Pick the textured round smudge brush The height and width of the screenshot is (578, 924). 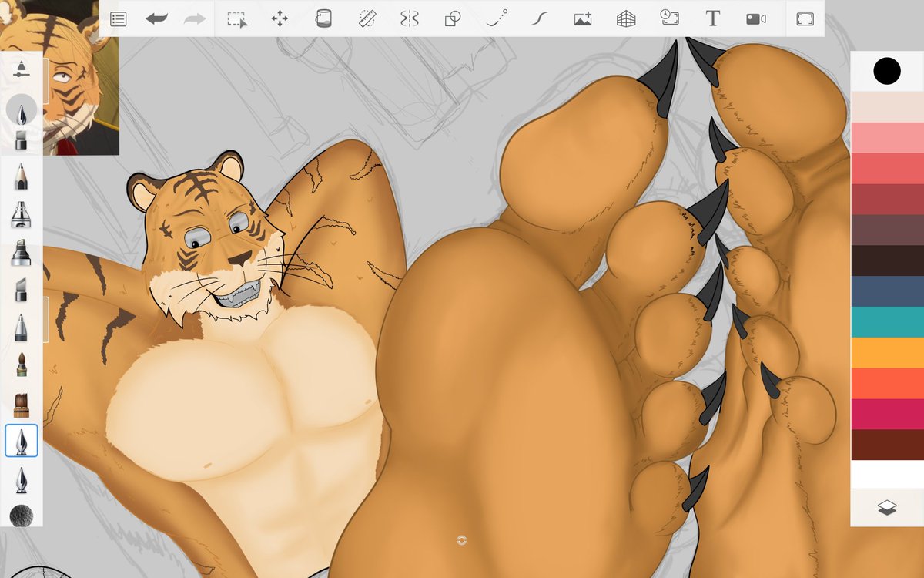pyautogui.click(x=22, y=516)
